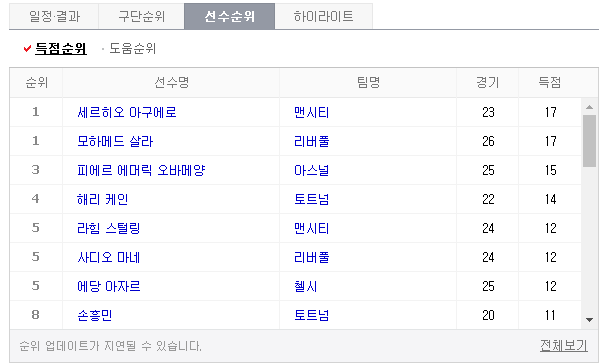Image resolution: width=601 pixels, height=363 pixels.
Task: Click the scrollbar up arrow
Action: pyautogui.click(x=590, y=107)
